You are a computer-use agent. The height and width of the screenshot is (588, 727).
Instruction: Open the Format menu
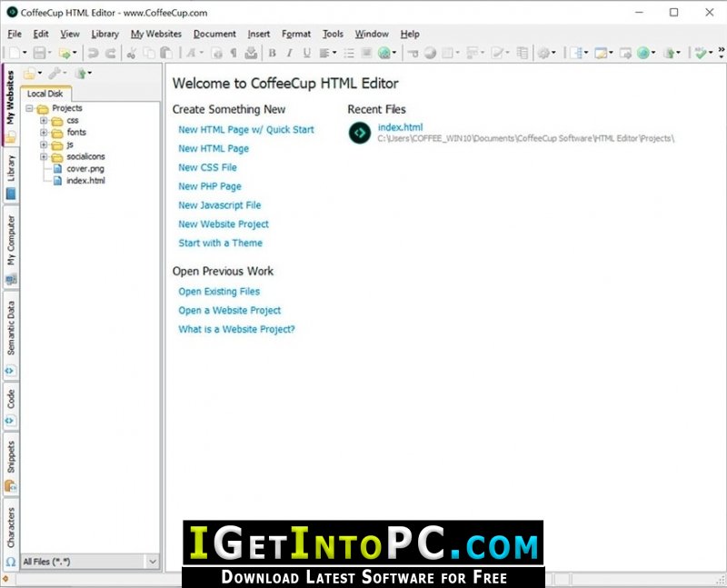tap(296, 34)
